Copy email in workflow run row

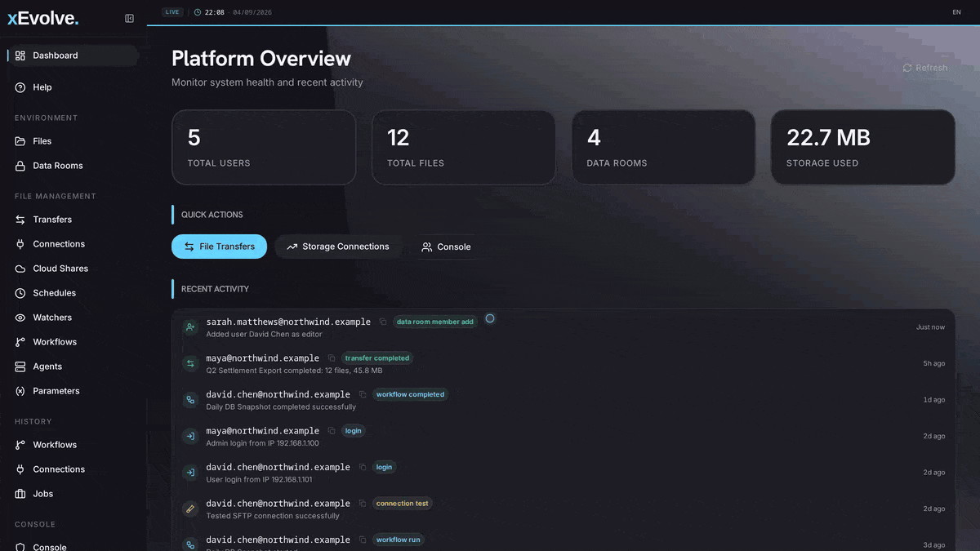point(363,540)
